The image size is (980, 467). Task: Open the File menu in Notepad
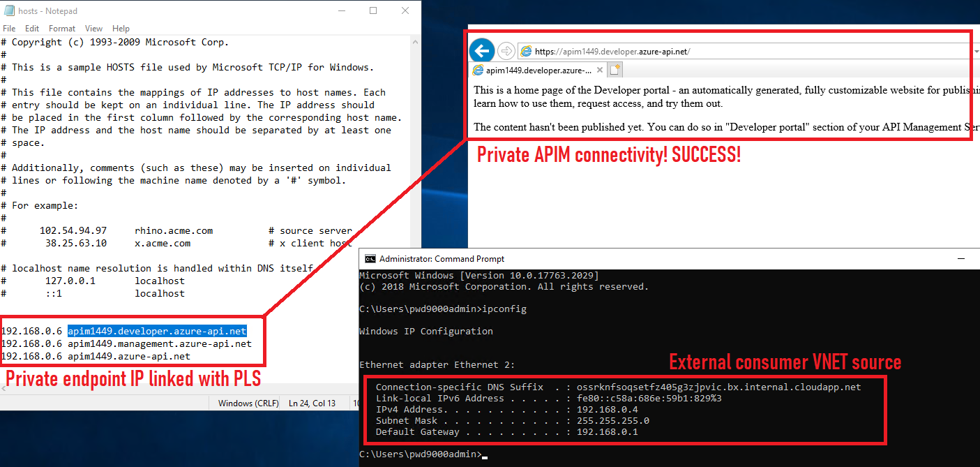[x=9, y=29]
